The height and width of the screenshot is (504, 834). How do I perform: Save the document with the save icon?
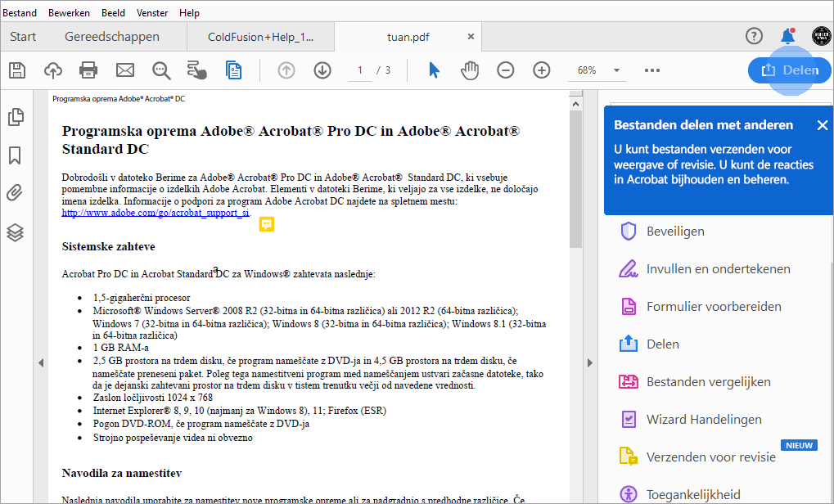pos(16,70)
